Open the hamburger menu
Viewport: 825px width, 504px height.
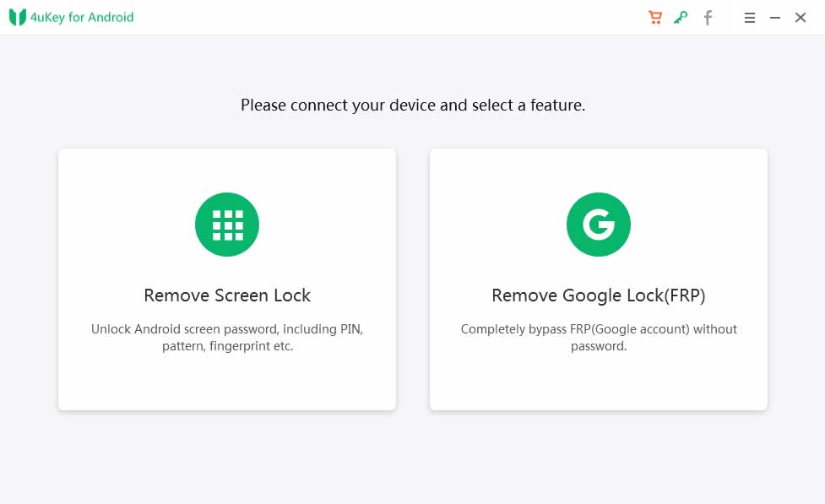click(x=749, y=18)
